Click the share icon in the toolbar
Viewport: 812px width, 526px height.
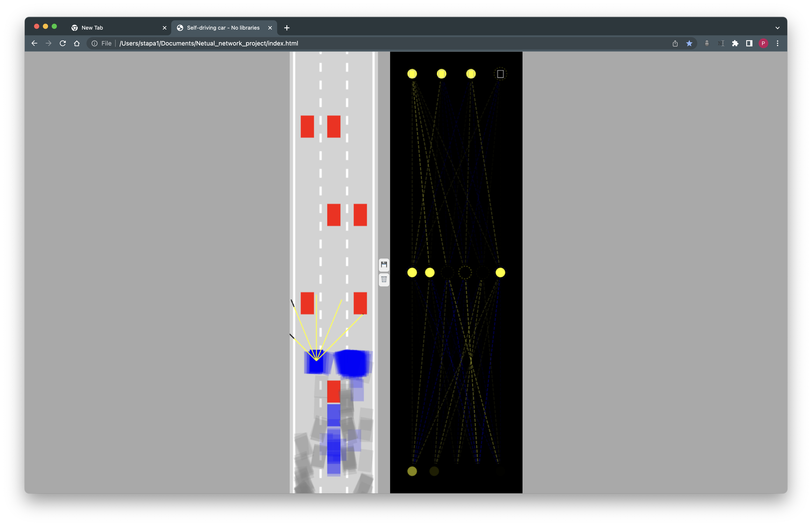pyautogui.click(x=675, y=43)
